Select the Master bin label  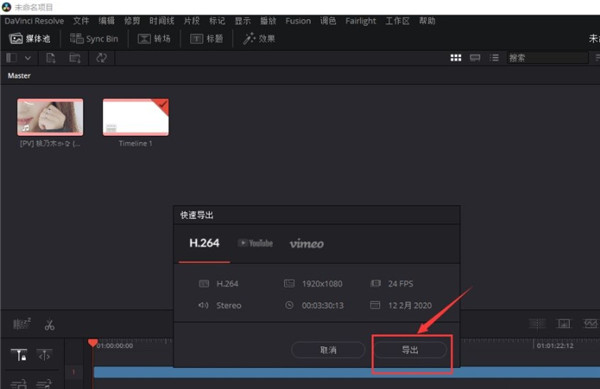(x=19, y=76)
